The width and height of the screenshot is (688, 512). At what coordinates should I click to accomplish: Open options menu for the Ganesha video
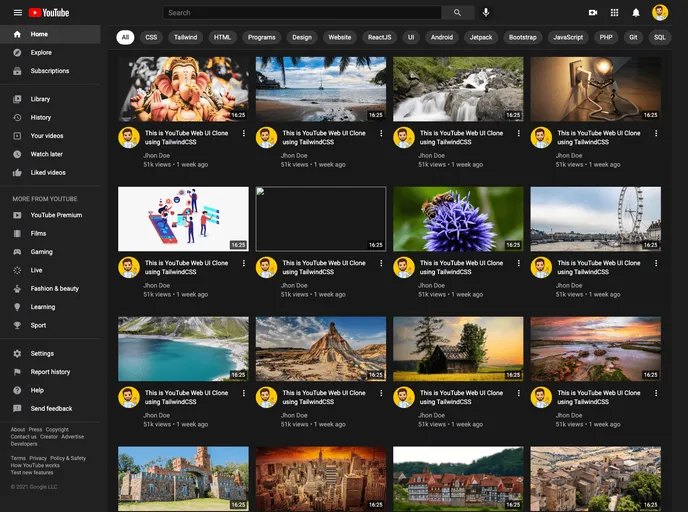click(x=244, y=133)
